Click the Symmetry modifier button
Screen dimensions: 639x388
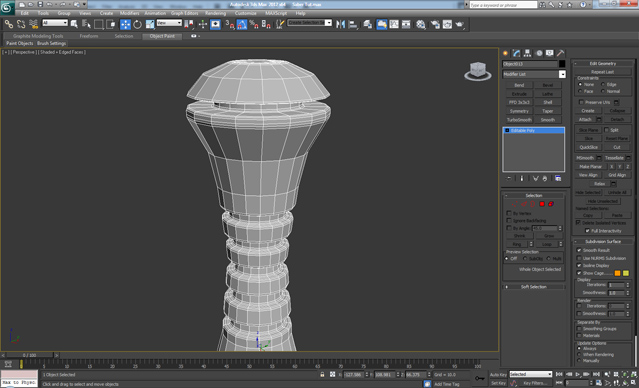coord(519,111)
